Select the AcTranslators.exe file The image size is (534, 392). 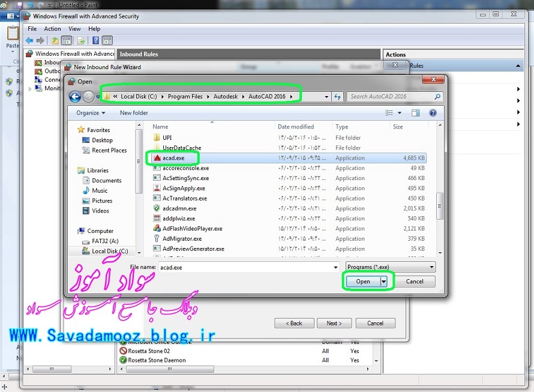(185, 198)
